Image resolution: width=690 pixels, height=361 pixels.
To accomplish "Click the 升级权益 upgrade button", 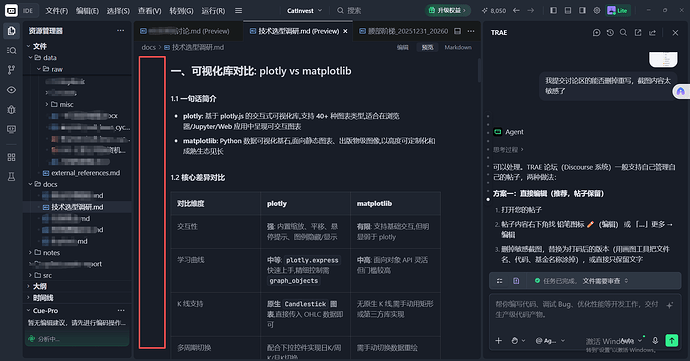I will pyautogui.click(x=448, y=11).
